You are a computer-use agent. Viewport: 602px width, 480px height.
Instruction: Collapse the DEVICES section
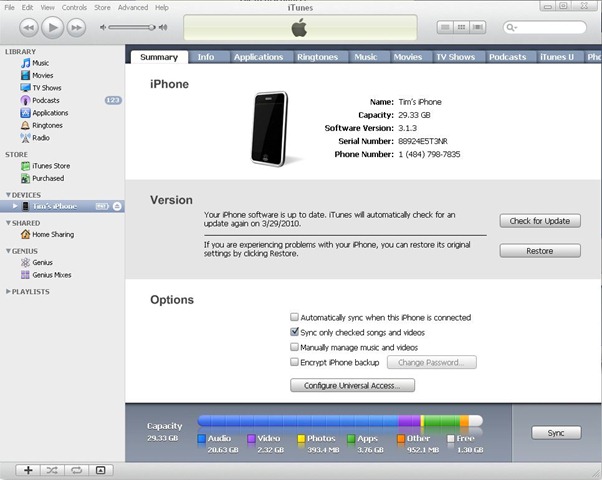point(8,195)
